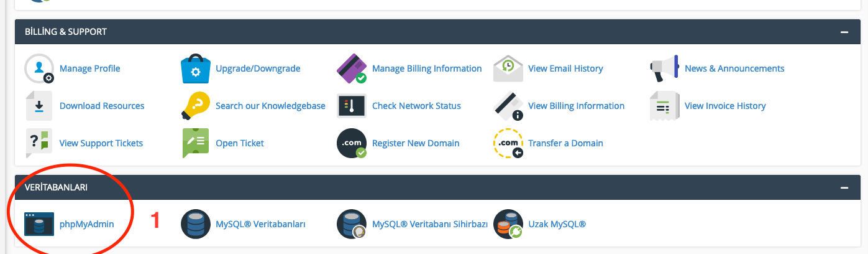
Task: Click the Register New Domain .com icon
Action: point(352,143)
